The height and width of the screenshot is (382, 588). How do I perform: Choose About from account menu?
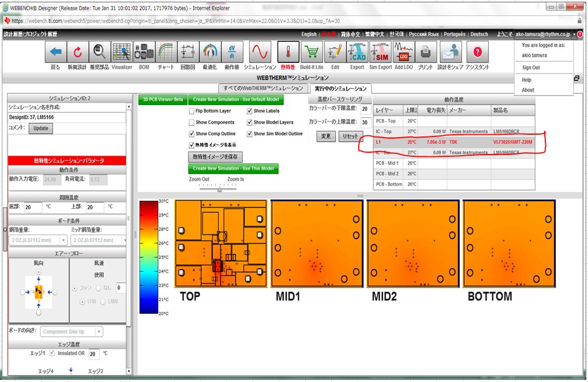[527, 90]
